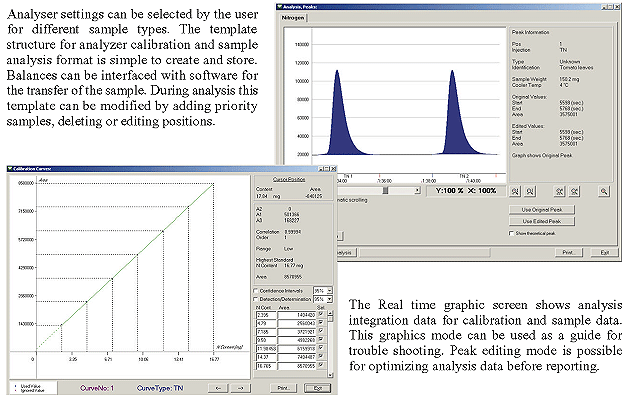Viewport: 628px width, 399px height.
Task: Click the horizontal scroll thumb under the peak graph
Action: 385,191
